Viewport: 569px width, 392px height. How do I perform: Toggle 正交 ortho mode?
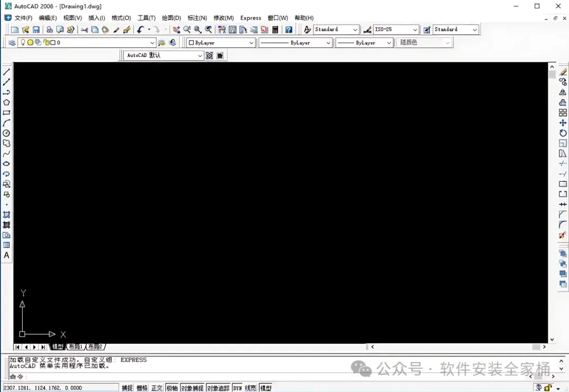click(157, 388)
